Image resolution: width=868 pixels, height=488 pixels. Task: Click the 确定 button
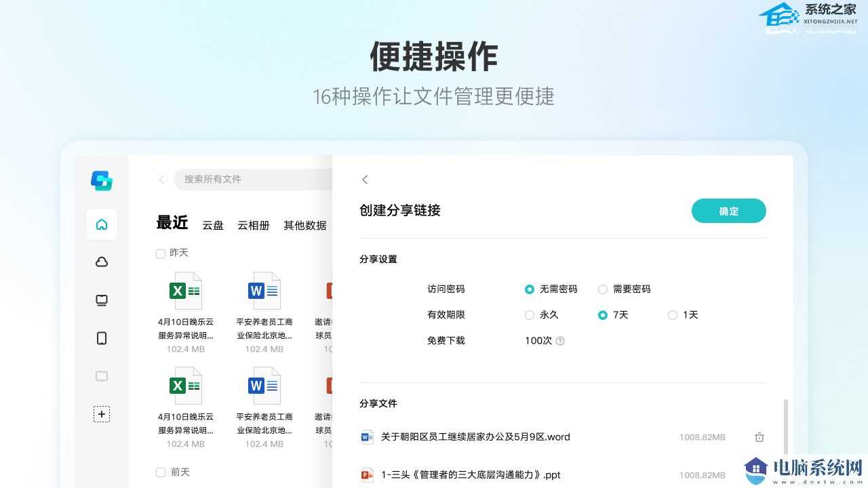click(x=729, y=211)
